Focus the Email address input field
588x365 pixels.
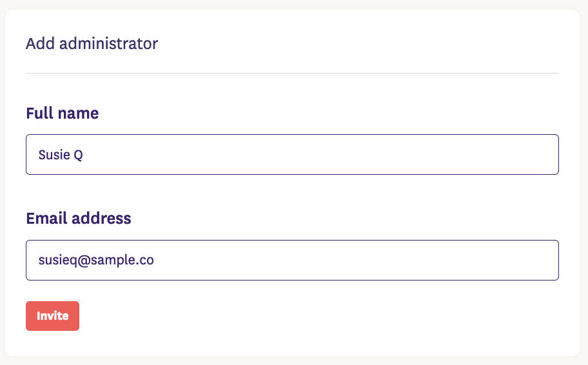(292, 260)
